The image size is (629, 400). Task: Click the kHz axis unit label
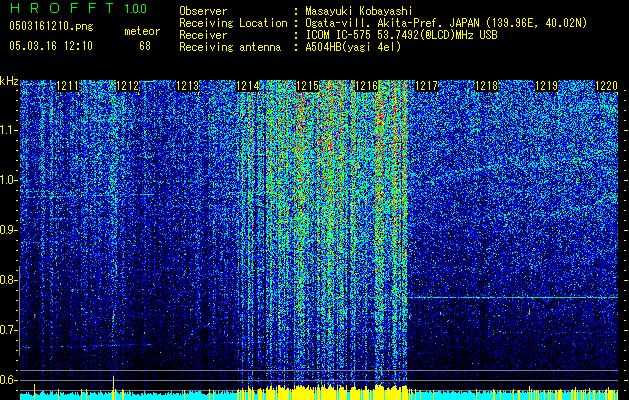tap(9, 81)
